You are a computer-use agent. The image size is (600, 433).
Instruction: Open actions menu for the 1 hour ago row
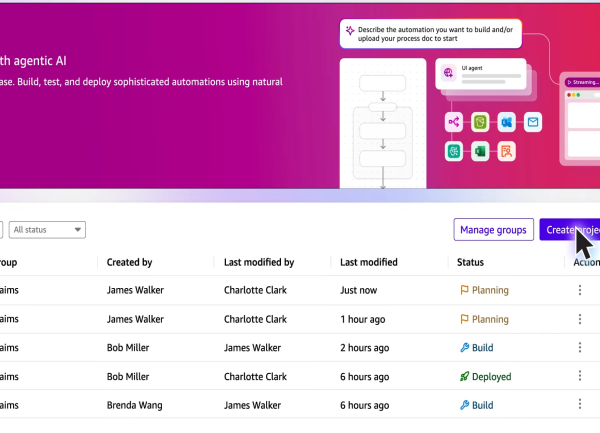pyautogui.click(x=579, y=320)
